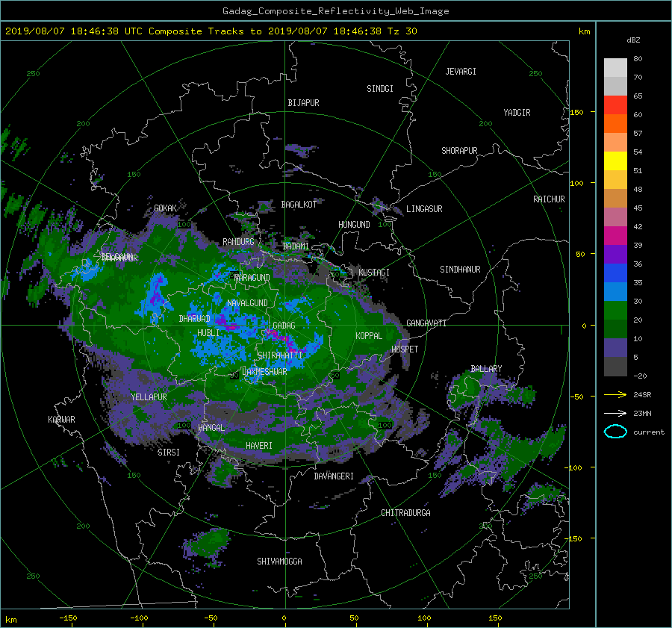Click the SHORAPUR city label
Viewport: 672px width, 628px height.
[x=459, y=151]
